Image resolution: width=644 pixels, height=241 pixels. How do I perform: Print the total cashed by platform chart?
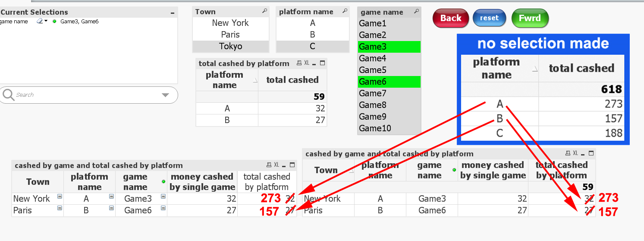pyautogui.click(x=299, y=63)
